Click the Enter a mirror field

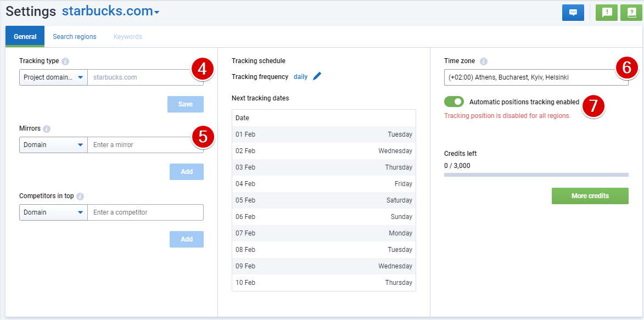(145, 144)
